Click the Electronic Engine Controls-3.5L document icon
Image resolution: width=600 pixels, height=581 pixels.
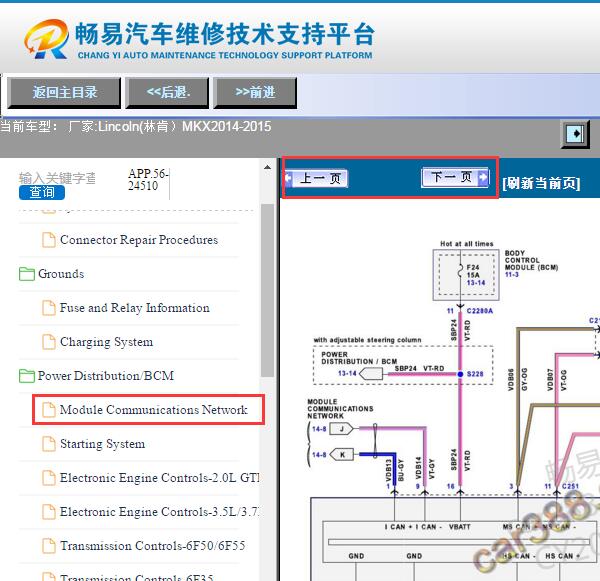tap(49, 512)
